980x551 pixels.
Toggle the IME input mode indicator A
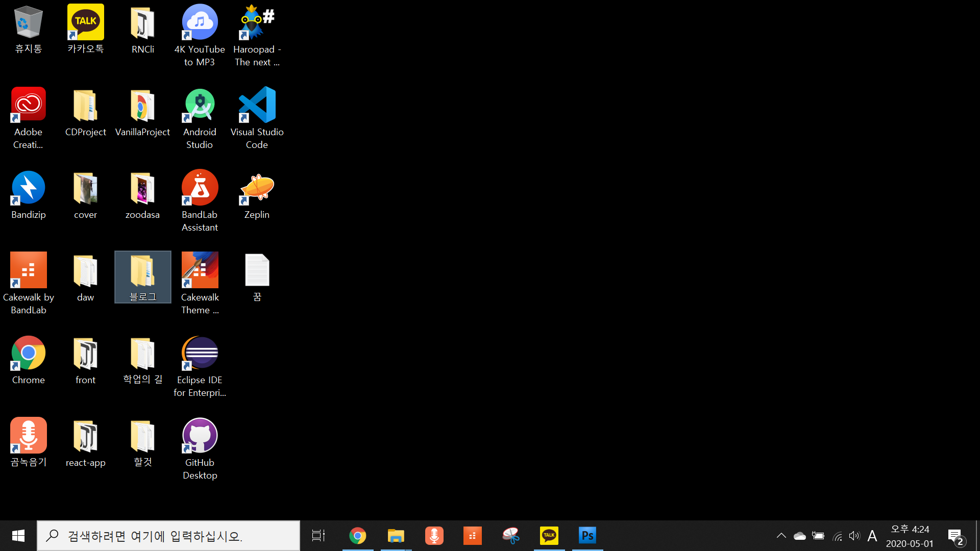click(872, 536)
